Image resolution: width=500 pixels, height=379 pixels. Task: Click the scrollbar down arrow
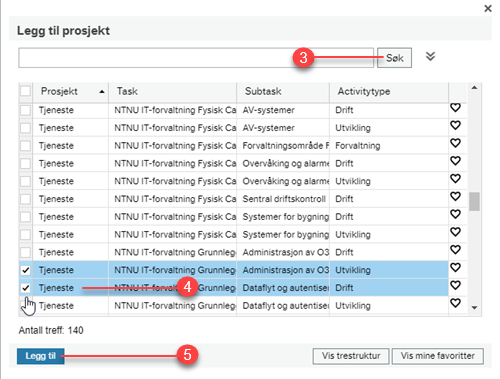(x=474, y=308)
